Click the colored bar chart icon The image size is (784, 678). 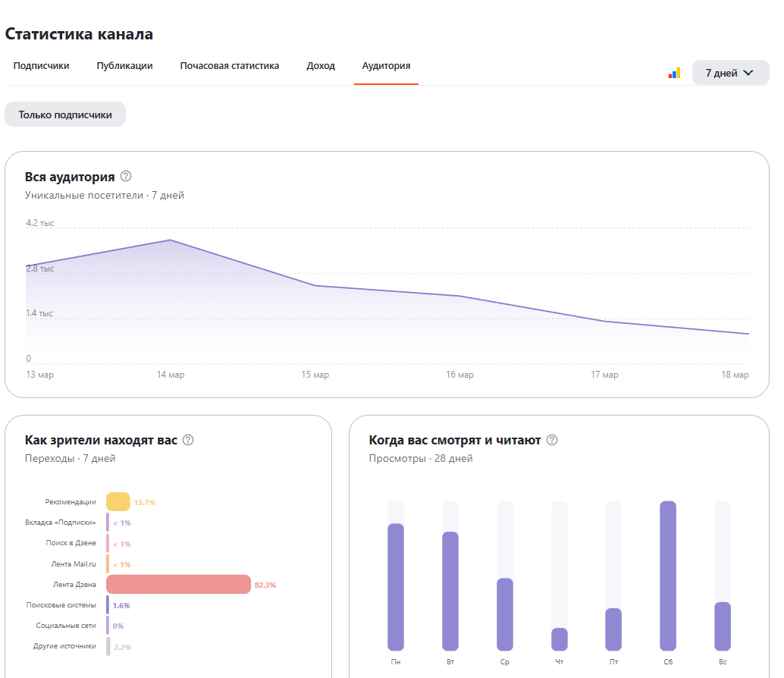pyautogui.click(x=674, y=73)
